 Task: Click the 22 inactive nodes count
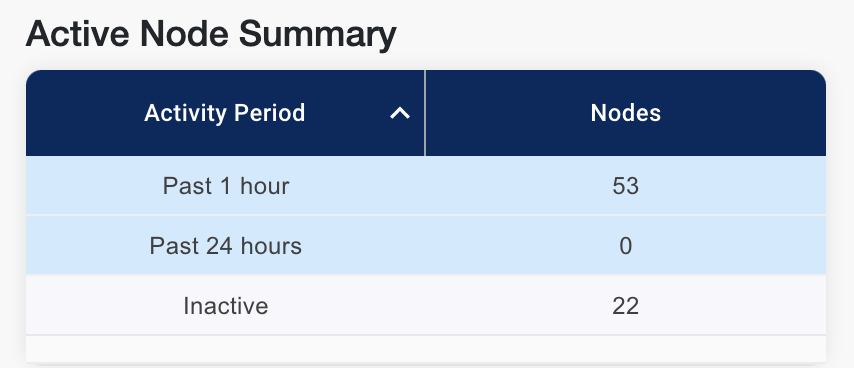point(625,306)
